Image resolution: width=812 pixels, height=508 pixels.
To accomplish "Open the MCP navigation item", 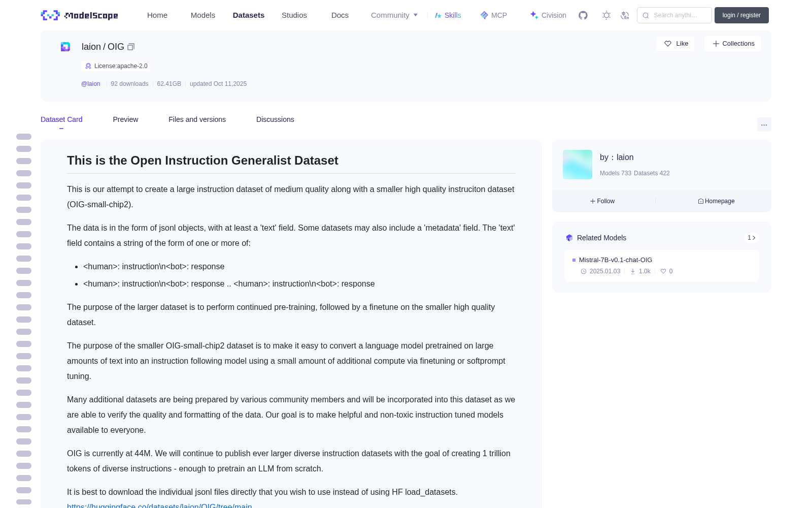I will tap(494, 15).
